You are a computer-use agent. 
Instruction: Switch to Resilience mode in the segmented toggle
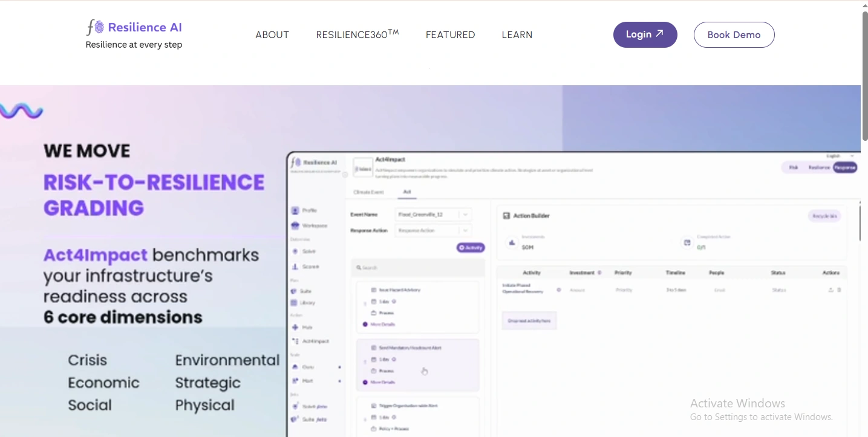[x=819, y=167]
